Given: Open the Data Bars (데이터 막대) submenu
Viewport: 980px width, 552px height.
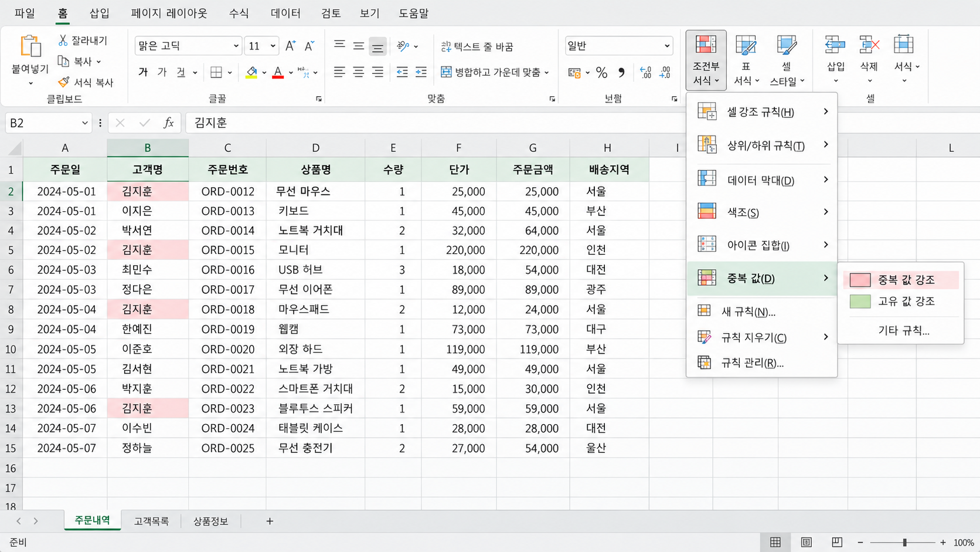Looking at the screenshot, I should click(x=761, y=180).
